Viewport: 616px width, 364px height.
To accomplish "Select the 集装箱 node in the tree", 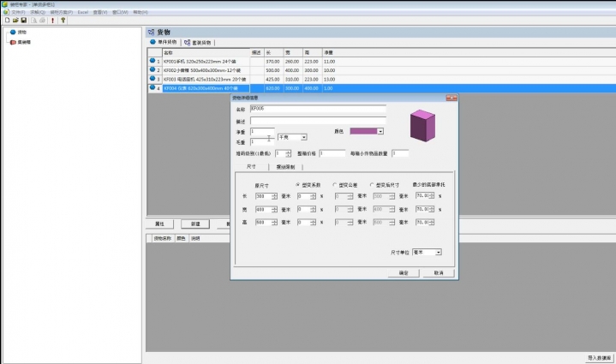I will (24, 41).
